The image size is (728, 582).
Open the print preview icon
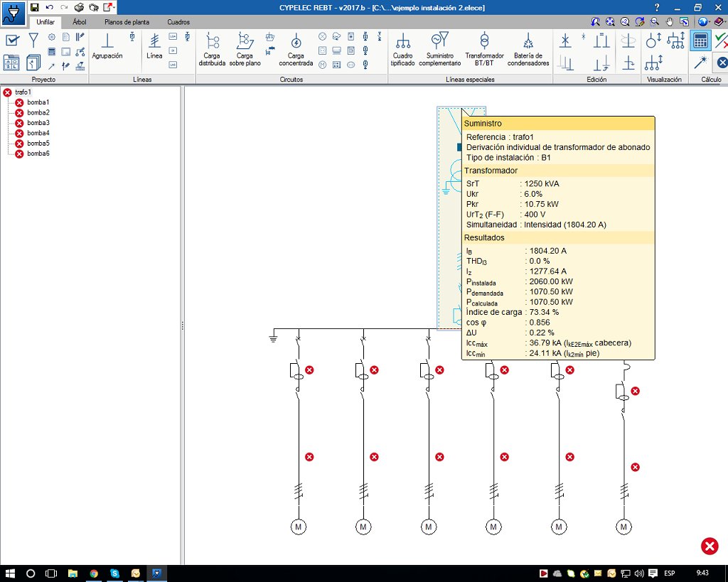94,7
